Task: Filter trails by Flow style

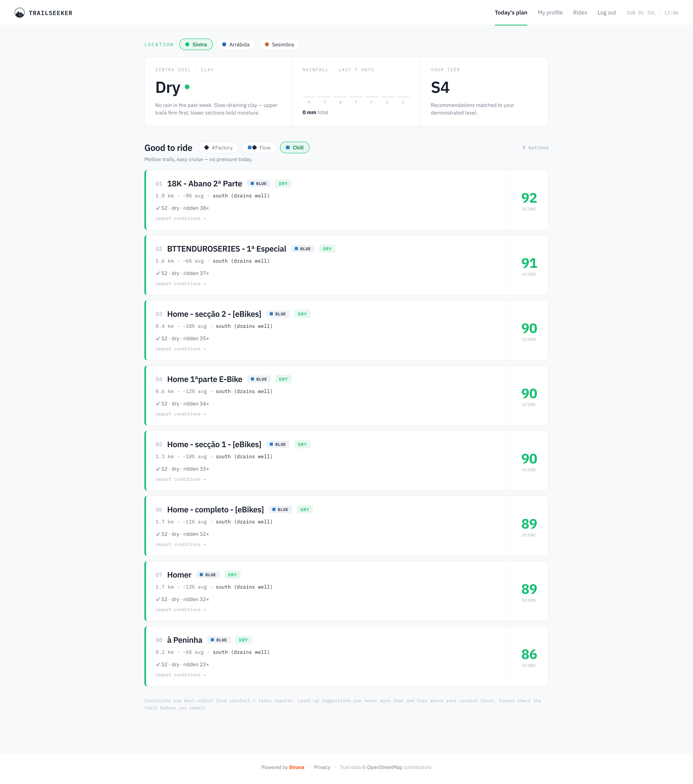Action: point(259,148)
